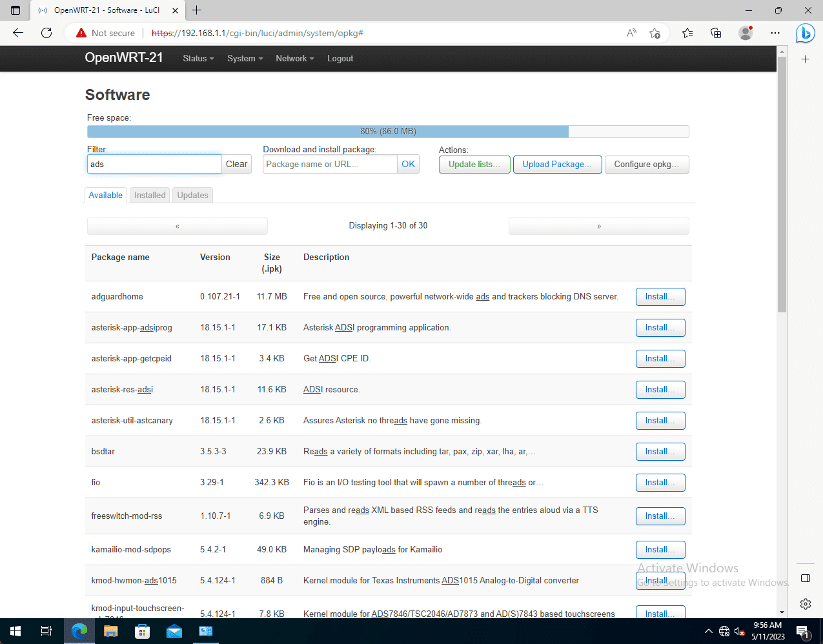Reload the page with refresh icon
Viewport: 823px width, 644px height.
[46, 33]
